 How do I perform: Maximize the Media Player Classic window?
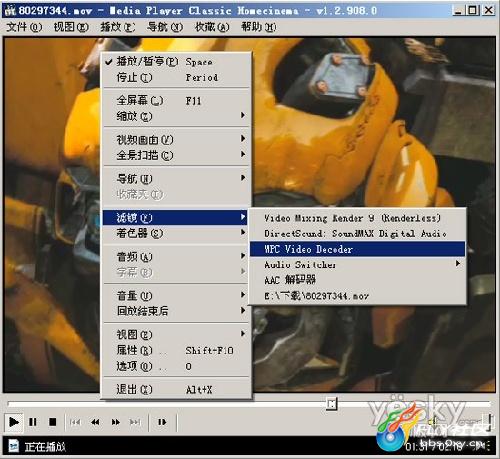click(473, 10)
